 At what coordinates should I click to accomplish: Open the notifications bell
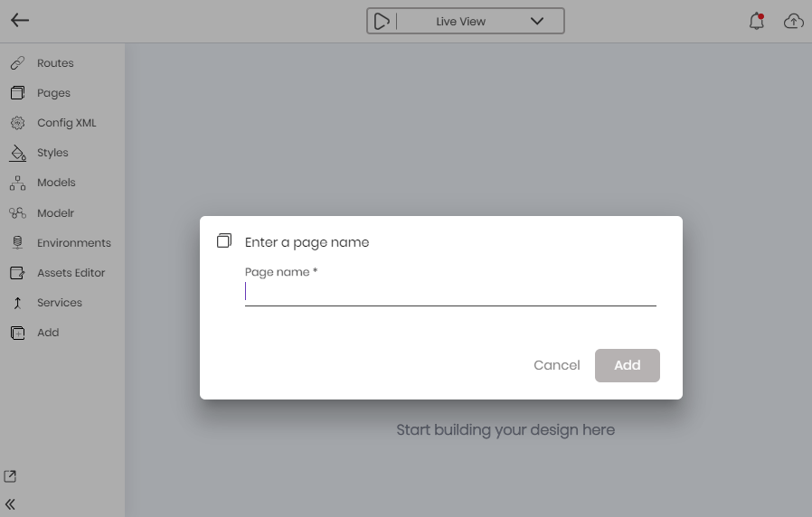pos(757,21)
